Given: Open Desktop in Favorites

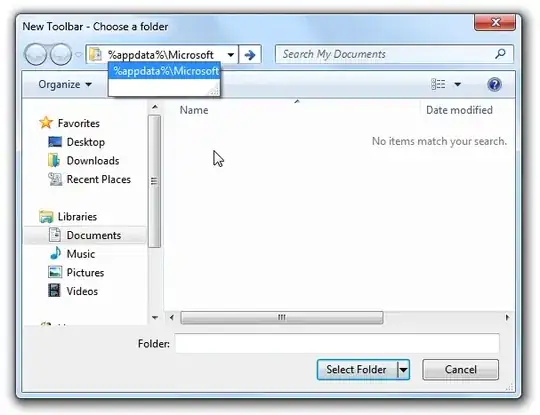Looking at the screenshot, I should (86, 142).
